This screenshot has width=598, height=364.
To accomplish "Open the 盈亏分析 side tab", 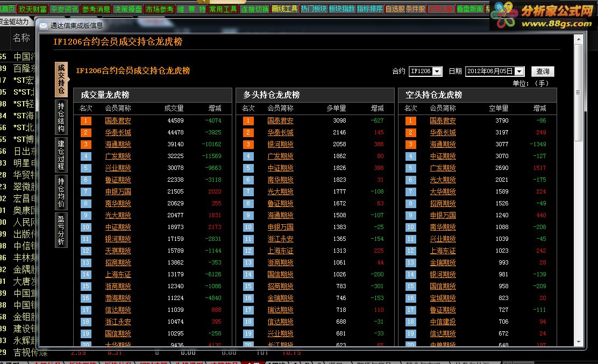I will (61, 230).
